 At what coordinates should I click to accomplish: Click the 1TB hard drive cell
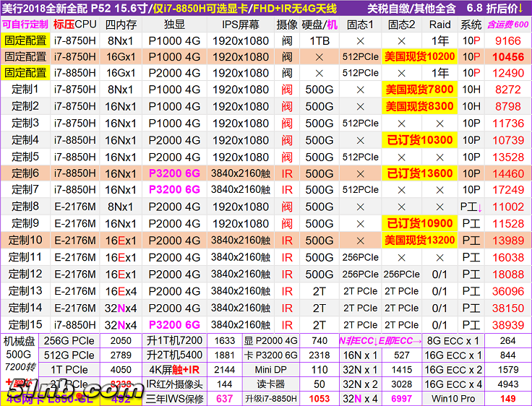(x=319, y=40)
